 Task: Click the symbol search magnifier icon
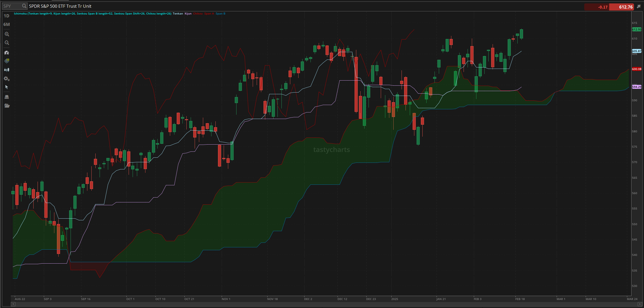point(24,6)
